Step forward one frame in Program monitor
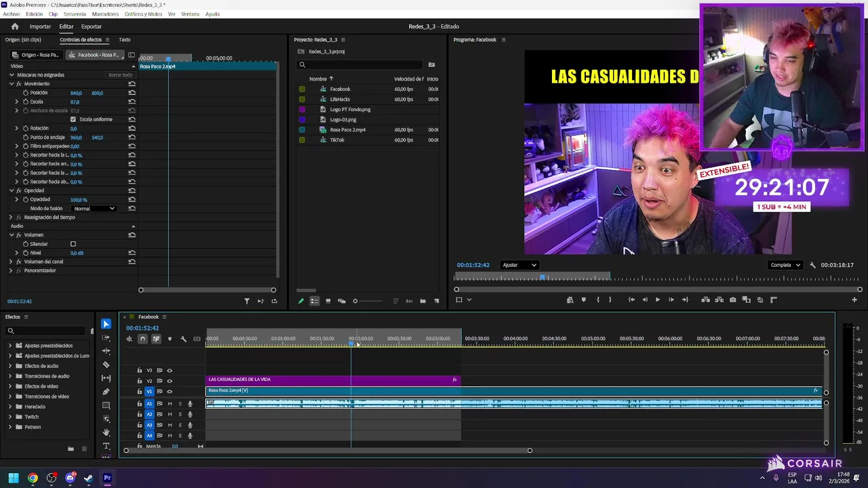This screenshot has height=488, width=868. tap(671, 300)
